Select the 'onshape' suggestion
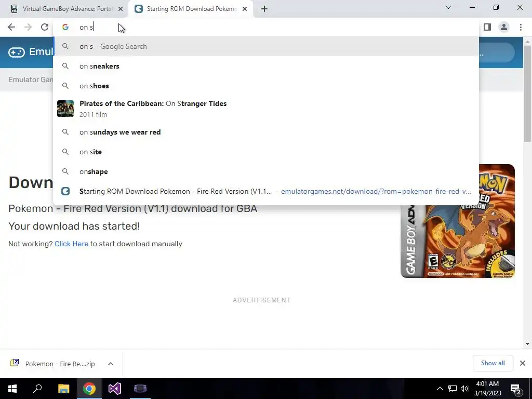The width and height of the screenshot is (532, 399). pos(266,171)
